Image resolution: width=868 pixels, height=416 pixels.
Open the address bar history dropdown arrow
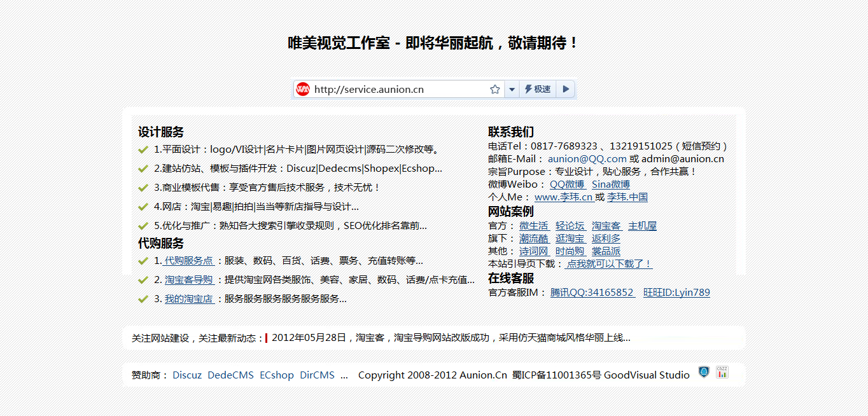tap(512, 89)
